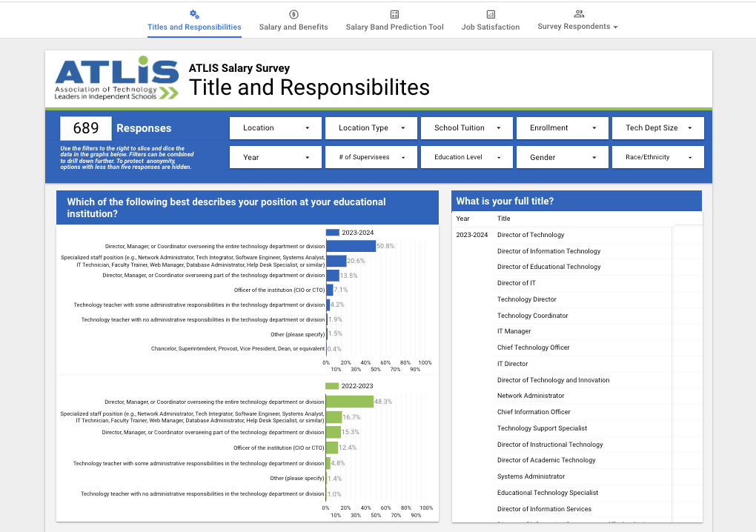Click the green 2022-2023 legend swatch
The height and width of the screenshot is (532, 756).
click(x=332, y=386)
